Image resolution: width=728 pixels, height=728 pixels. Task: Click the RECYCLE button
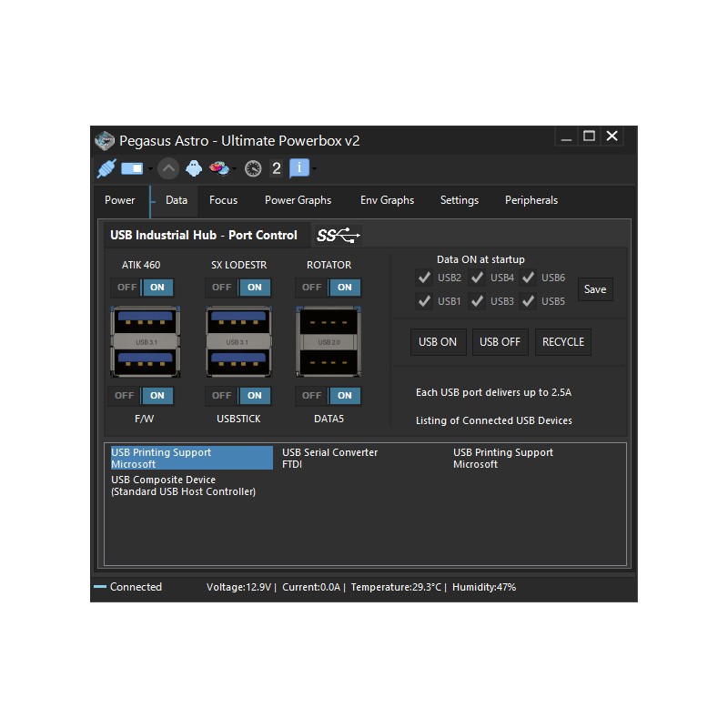click(x=563, y=342)
